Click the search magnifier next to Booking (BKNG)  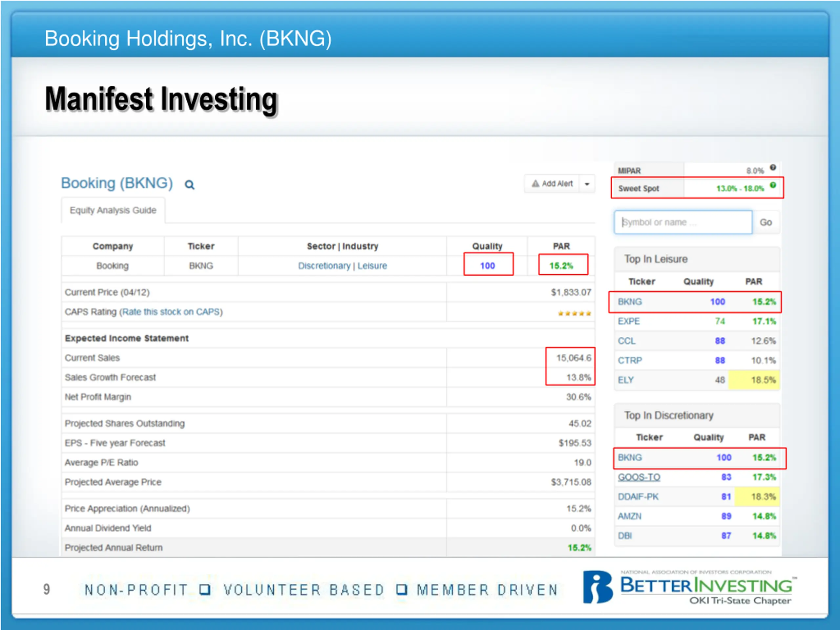tap(189, 185)
